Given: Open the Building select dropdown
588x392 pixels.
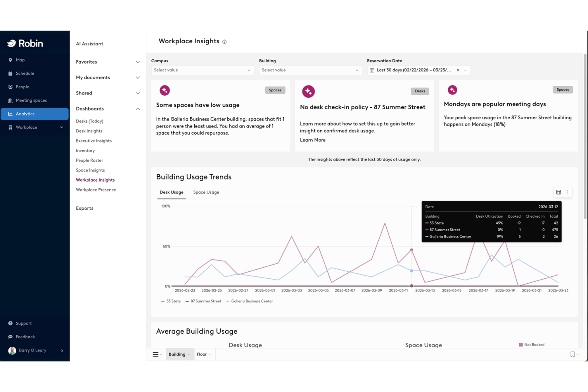Looking at the screenshot, I should point(310,70).
